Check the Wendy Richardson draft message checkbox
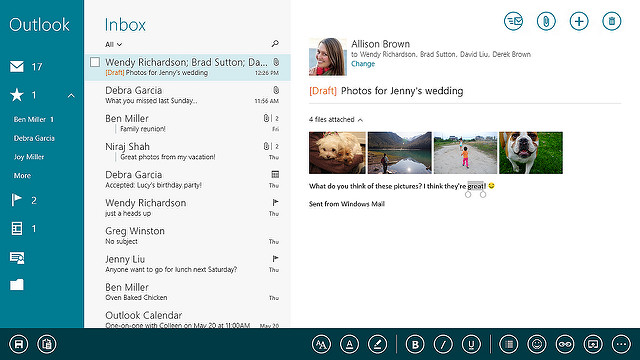Viewport: 640px width, 360px height. point(95,62)
